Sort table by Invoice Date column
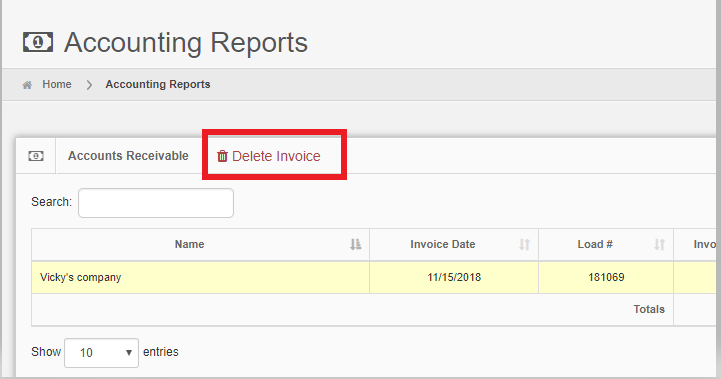 454,244
